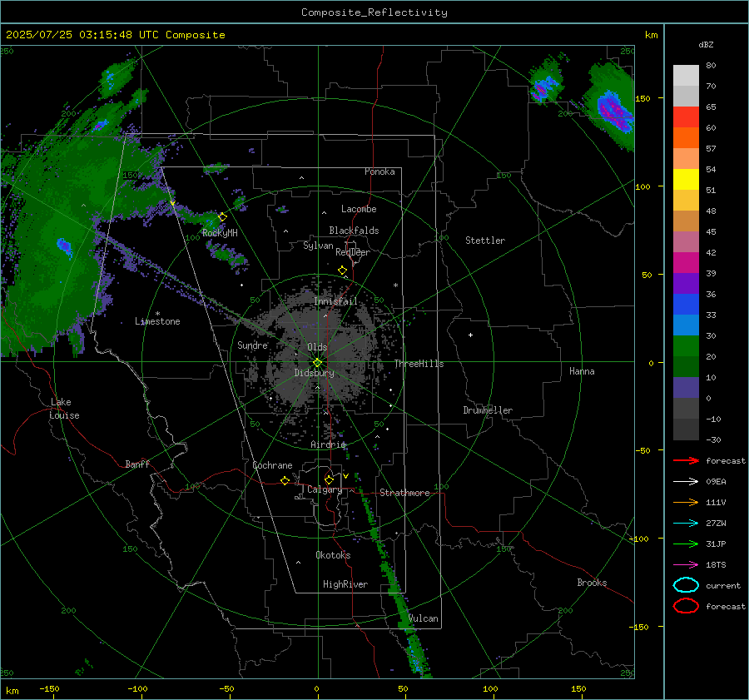Click the bright yellow 54-51 dBZ swatch
Screen dimensions: 749x700
coord(686,179)
